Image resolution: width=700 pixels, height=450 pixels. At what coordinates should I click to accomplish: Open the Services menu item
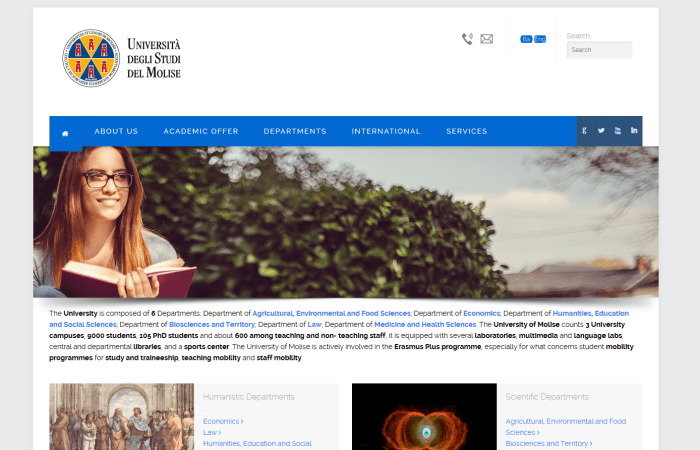click(467, 131)
